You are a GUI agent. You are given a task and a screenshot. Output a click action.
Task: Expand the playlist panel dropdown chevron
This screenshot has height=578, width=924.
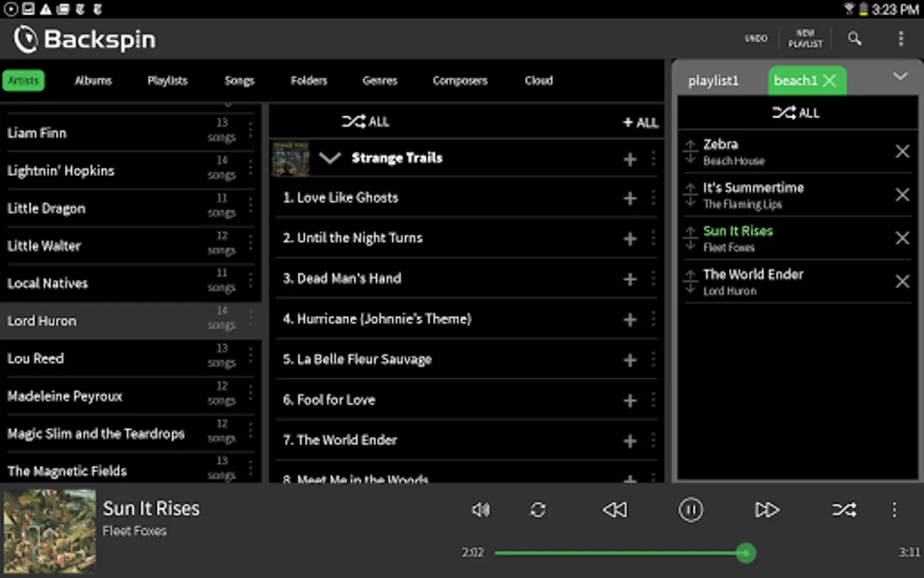pyautogui.click(x=900, y=76)
